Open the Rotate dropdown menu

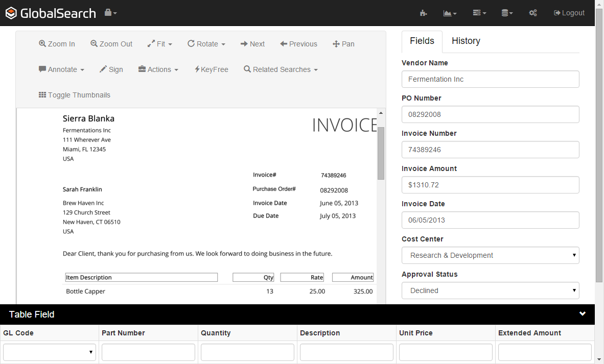[206, 44]
